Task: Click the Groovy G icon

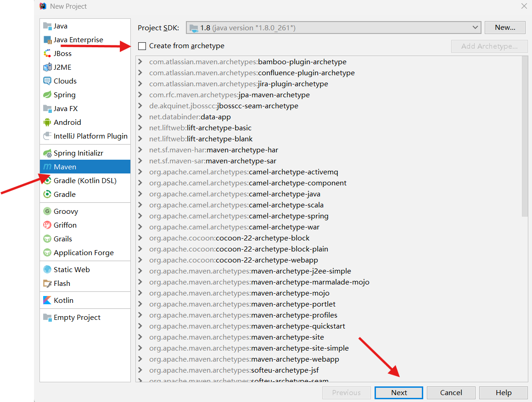Action: pyautogui.click(x=47, y=212)
